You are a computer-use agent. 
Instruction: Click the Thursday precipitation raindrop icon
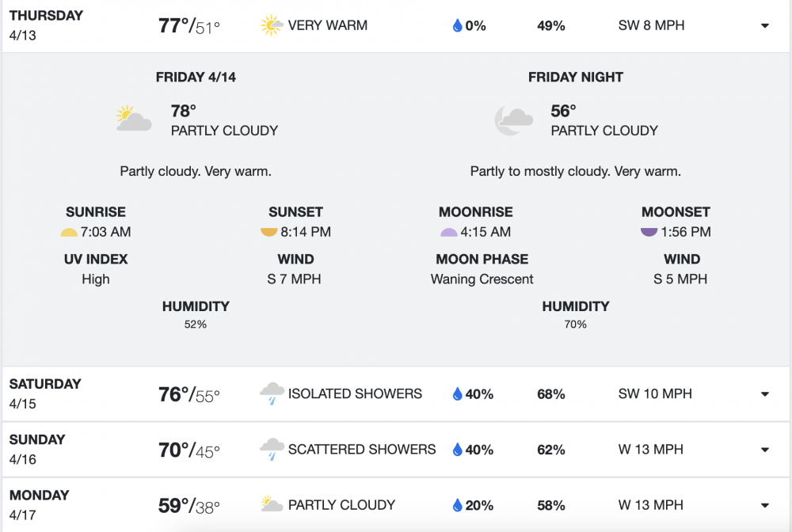click(x=457, y=26)
